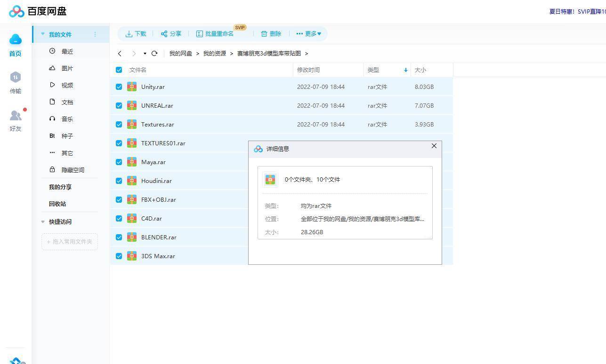
Task: Open the 传输 transfer icon
Action: (16, 77)
